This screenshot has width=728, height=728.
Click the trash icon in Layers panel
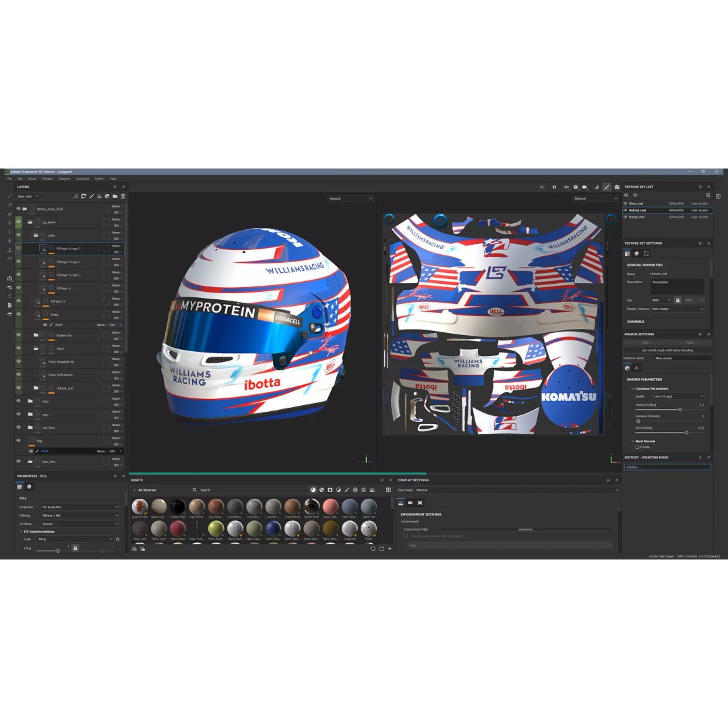click(124, 197)
